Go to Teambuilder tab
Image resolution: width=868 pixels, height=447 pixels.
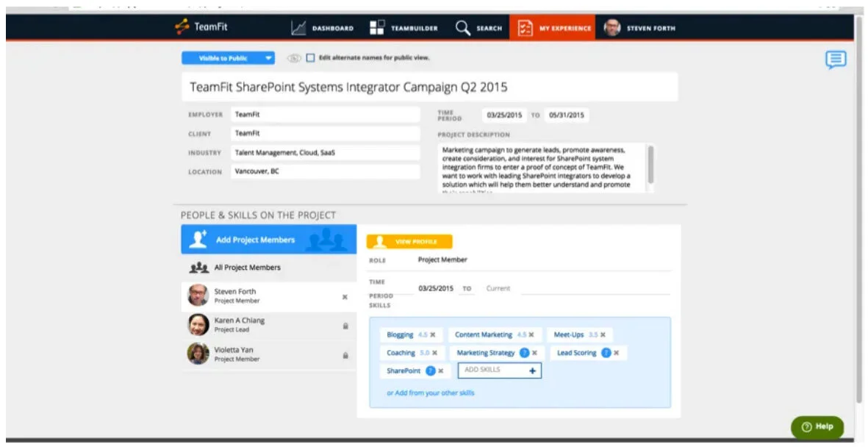[403, 28]
